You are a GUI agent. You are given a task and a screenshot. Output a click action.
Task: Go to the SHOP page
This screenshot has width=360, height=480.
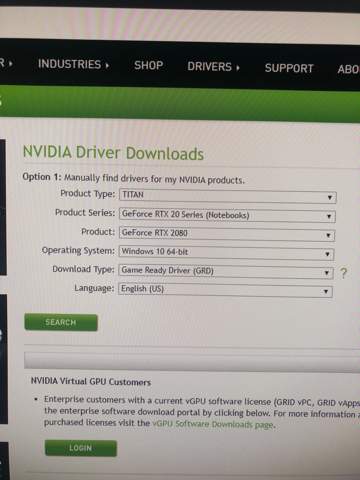[149, 65]
